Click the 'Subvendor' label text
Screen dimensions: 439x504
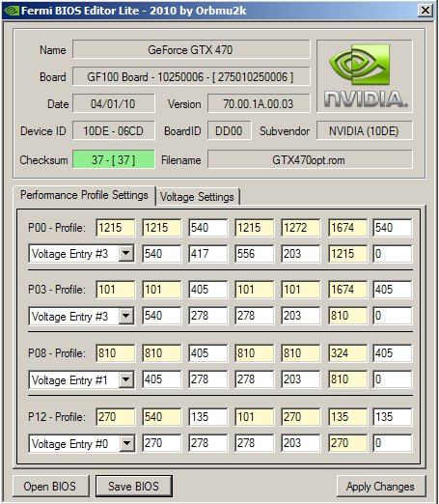(x=285, y=131)
